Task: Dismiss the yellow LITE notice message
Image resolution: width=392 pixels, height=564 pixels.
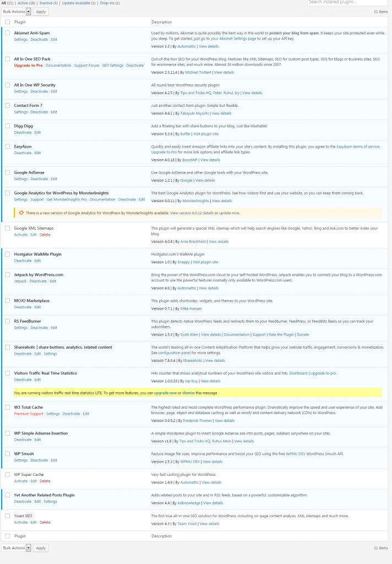Action: (188, 393)
